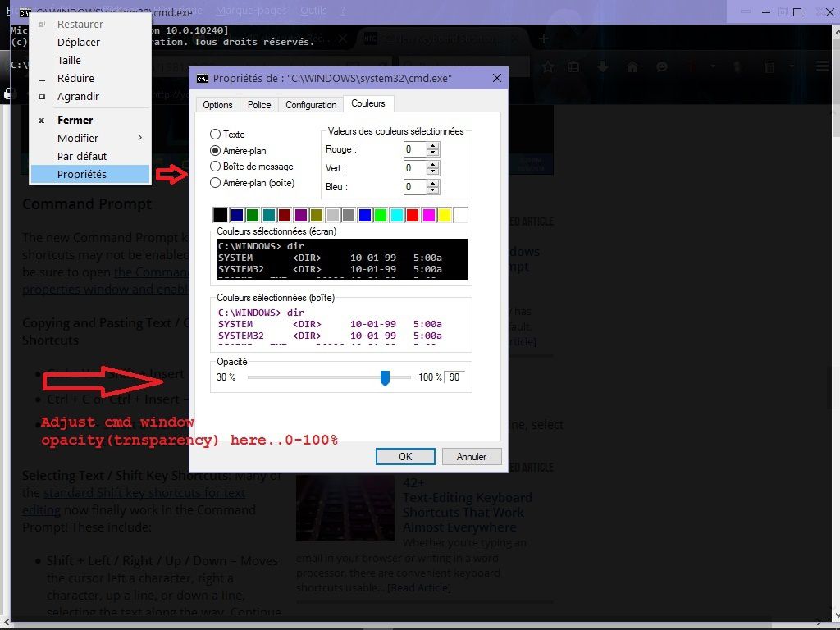This screenshot has height=630, width=840.
Task: Open the browser downloads arrow icon
Action: (x=603, y=67)
